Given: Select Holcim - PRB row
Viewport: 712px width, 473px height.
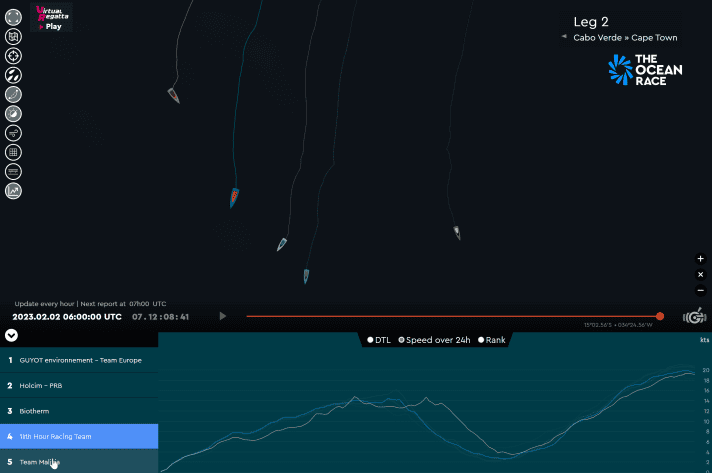Looking at the screenshot, I should (x=79, y=385).
